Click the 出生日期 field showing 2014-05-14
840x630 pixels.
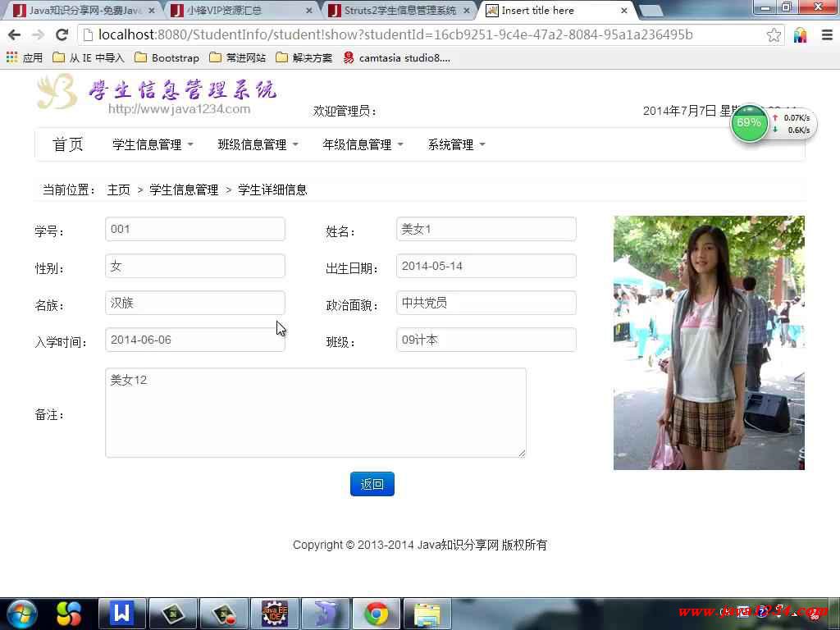(486, 267)
